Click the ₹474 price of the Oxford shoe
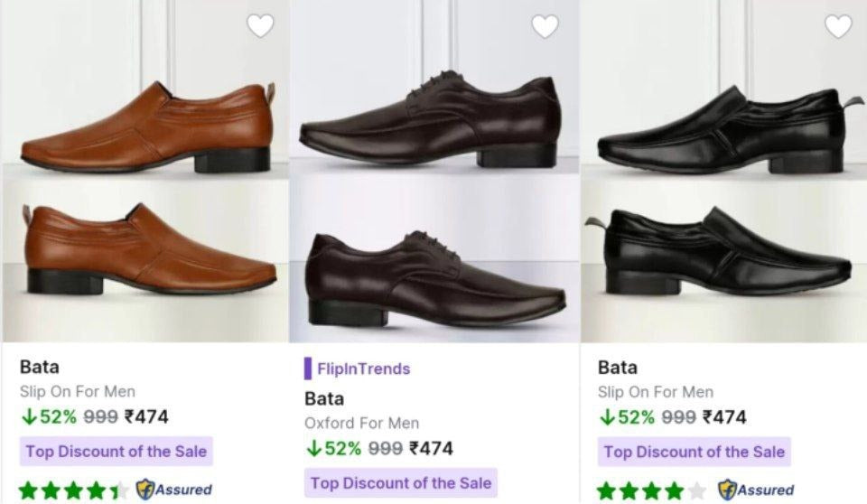 [431, 448]
